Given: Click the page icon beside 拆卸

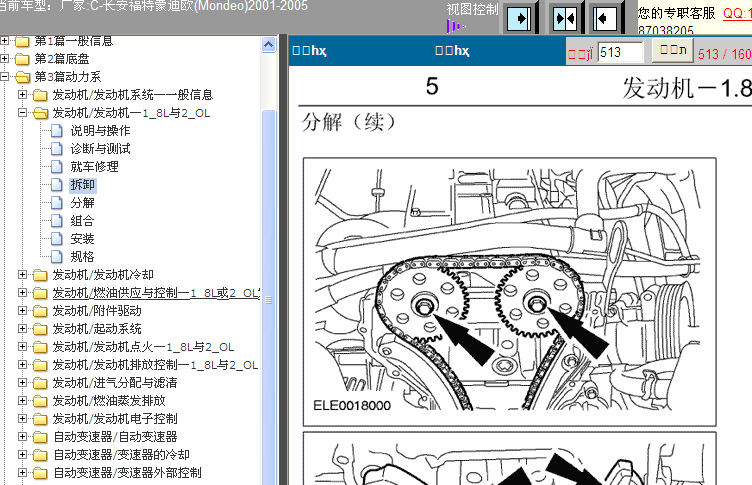Looking at the screenshot, I should [57, 185].
